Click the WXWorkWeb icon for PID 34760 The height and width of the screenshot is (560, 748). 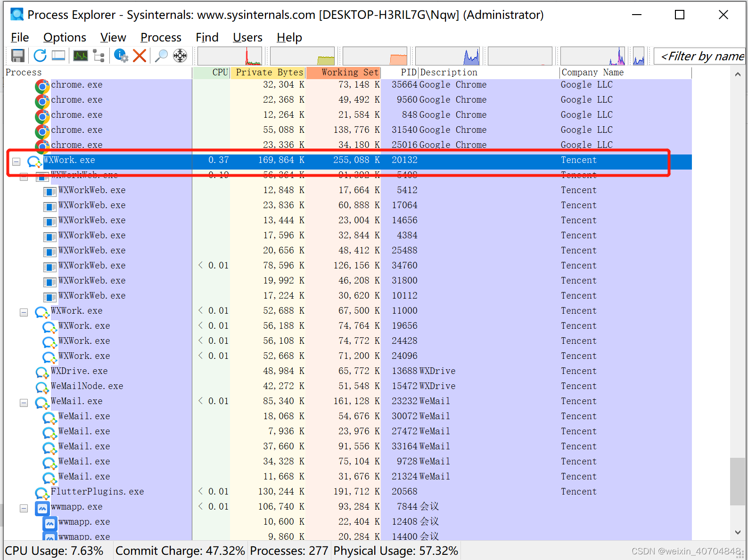tap(50, 267)
